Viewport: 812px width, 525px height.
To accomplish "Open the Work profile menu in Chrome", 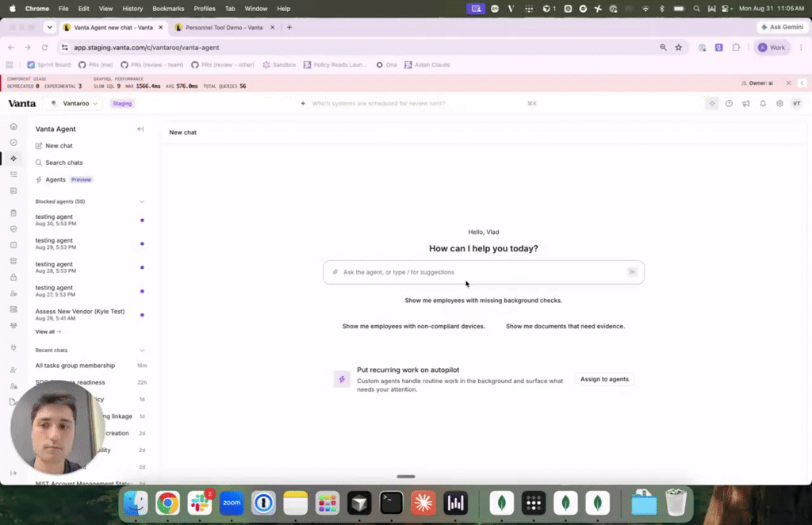I will (772, 47).
